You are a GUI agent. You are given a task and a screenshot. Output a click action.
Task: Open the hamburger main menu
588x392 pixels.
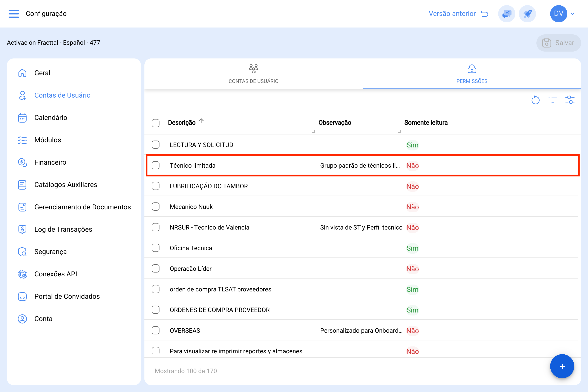point(14,14)
